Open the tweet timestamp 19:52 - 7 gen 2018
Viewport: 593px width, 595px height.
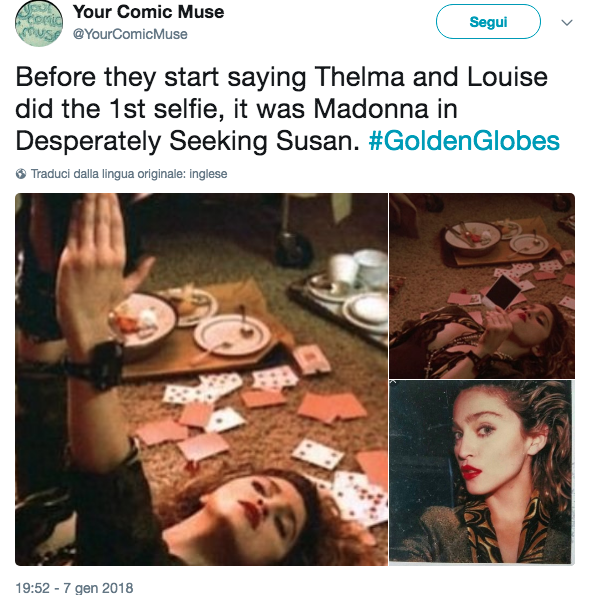click(74, 587)
